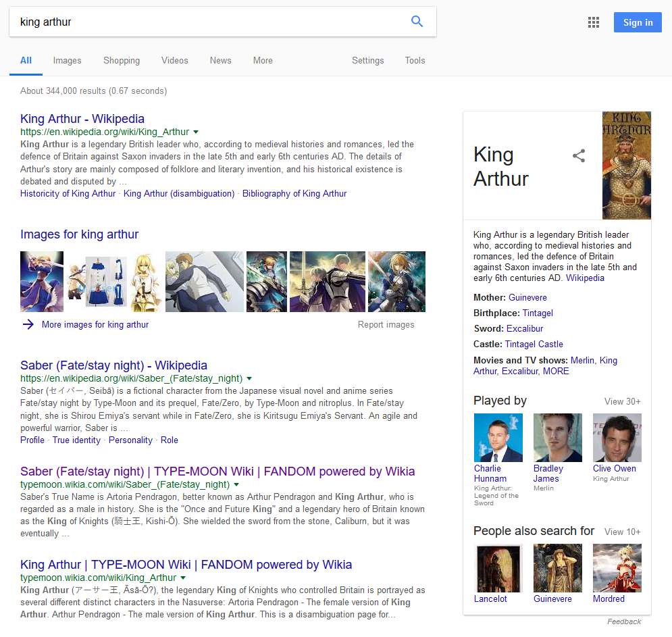This screenshot has height=637, width=672.
Task: Click the Bradley James name link
Action: pos(548,474)
